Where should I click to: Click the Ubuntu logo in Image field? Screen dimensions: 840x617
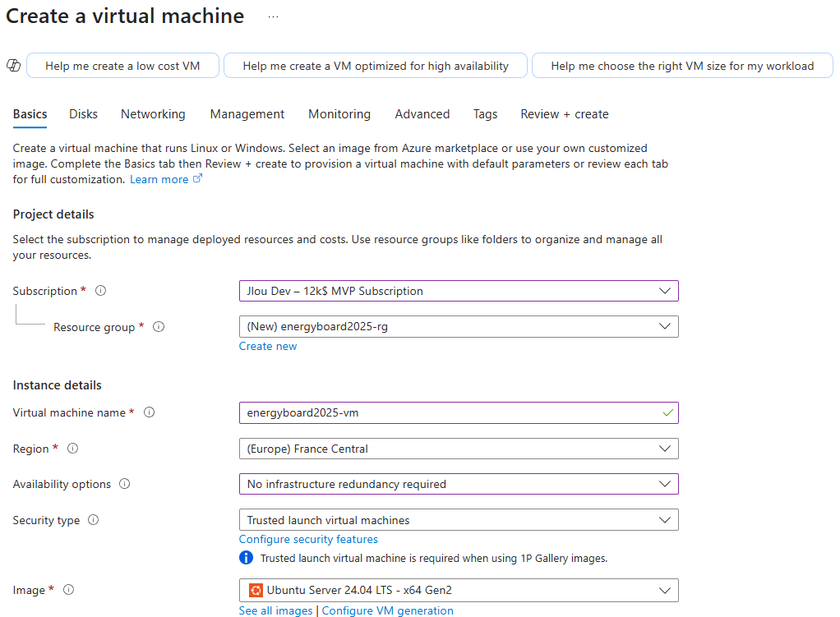tap(256, 590)
